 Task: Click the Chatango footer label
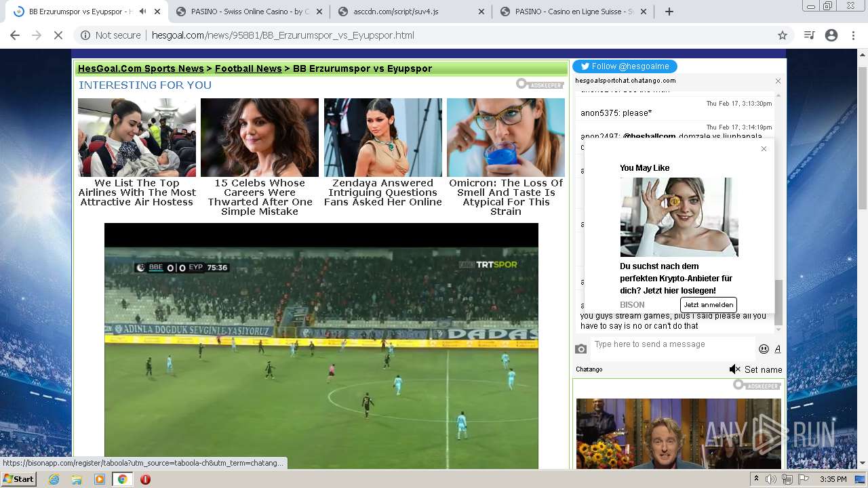589,369
